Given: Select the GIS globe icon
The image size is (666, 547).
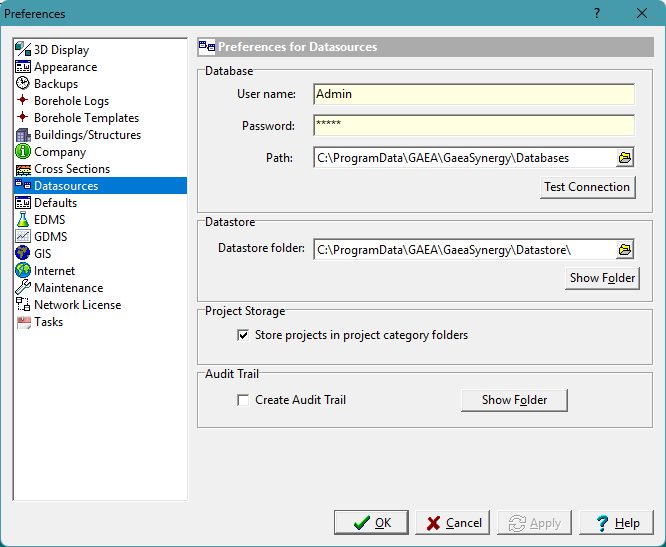Looking at the screenshot, I should tap(23, 254).
